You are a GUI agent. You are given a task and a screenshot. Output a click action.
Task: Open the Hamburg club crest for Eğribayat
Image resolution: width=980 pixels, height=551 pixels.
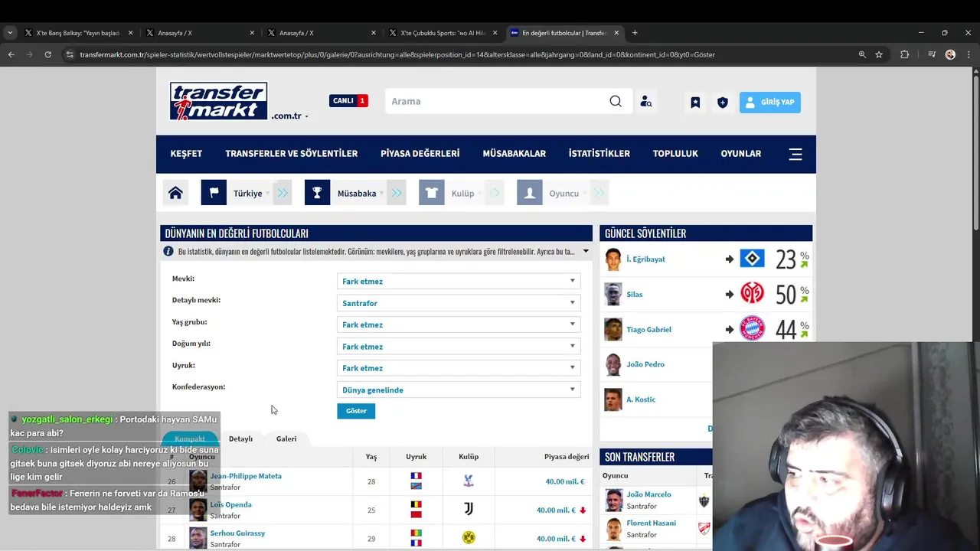(752, 259)
